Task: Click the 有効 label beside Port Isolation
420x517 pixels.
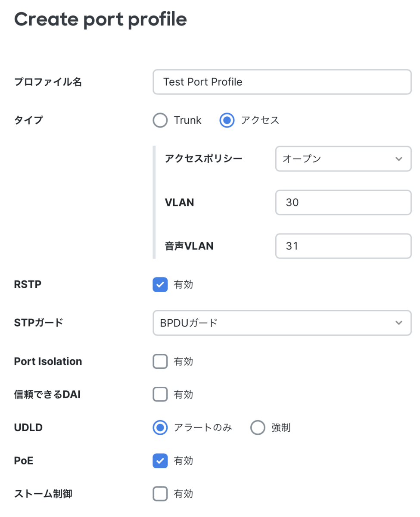Action: tap(184, 361)
